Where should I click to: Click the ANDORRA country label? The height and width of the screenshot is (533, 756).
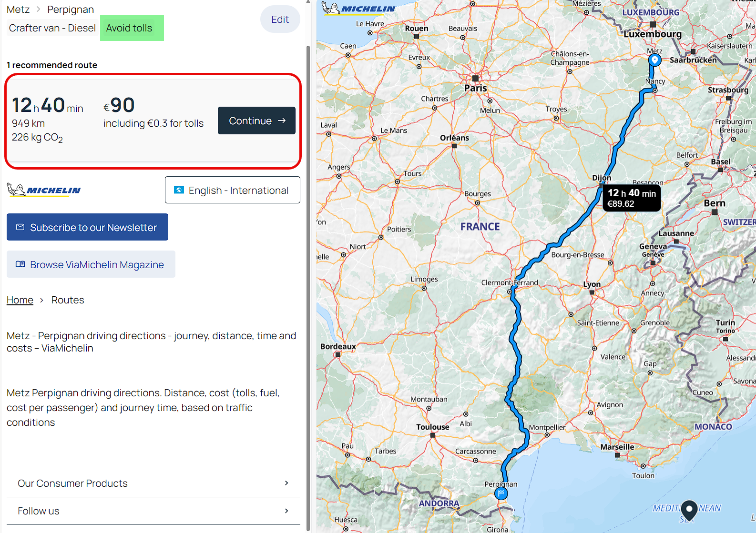point(439,503)
